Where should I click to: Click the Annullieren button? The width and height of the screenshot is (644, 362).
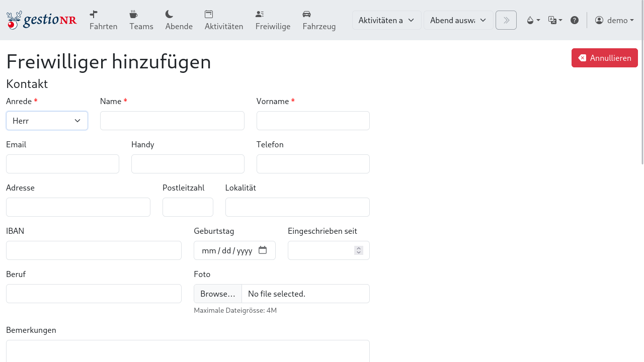(x=604, y=58)
